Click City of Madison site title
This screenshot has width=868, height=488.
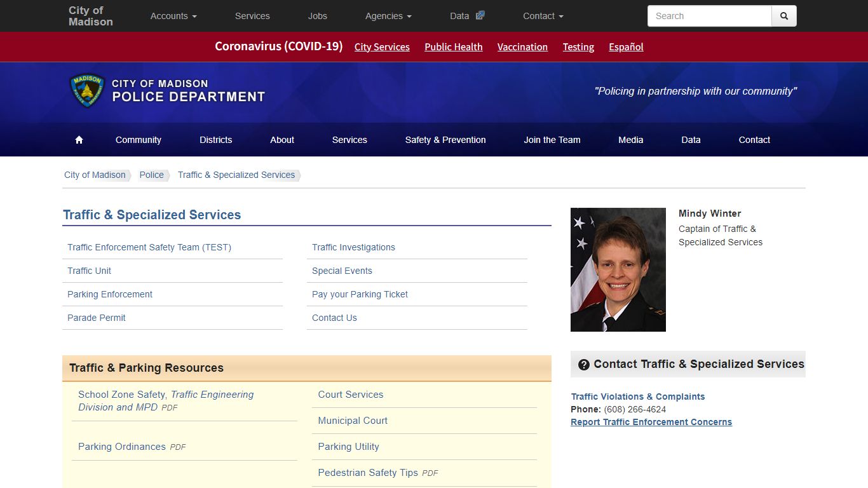(x=91, y=16)
